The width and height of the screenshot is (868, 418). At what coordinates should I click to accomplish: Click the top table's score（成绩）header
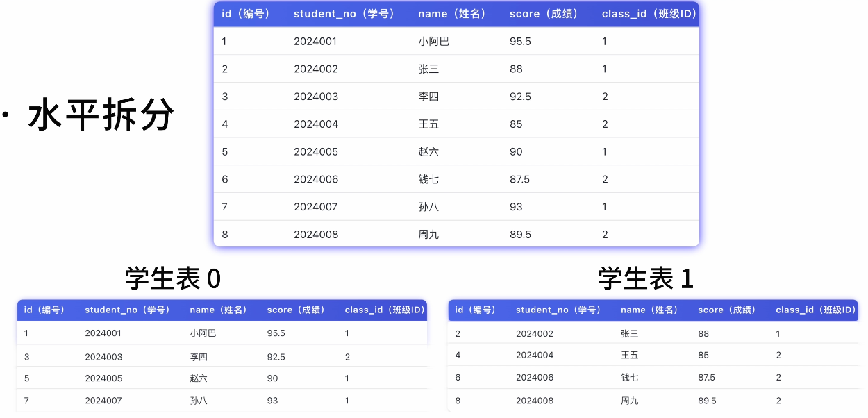pyautogui.click(x=544, y=14)
